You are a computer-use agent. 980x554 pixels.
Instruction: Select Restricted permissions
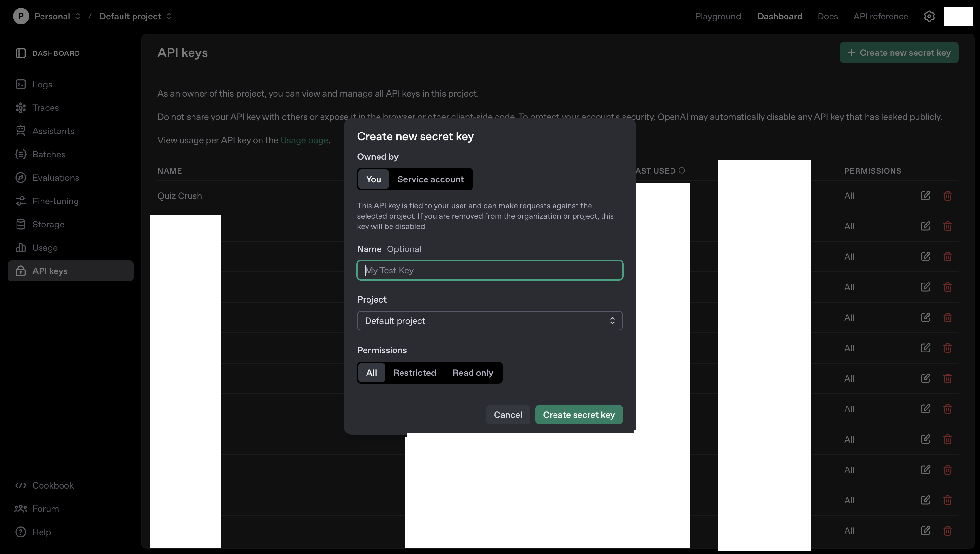point(415,373)
